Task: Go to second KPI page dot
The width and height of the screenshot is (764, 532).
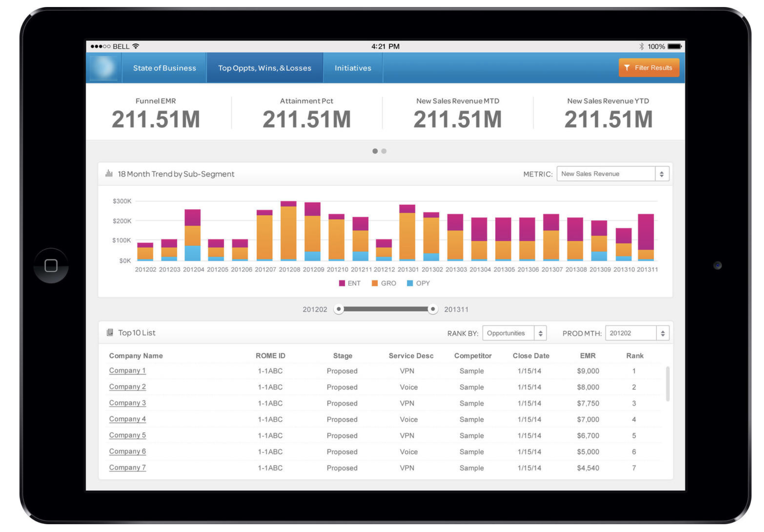Action: point(384,151)
